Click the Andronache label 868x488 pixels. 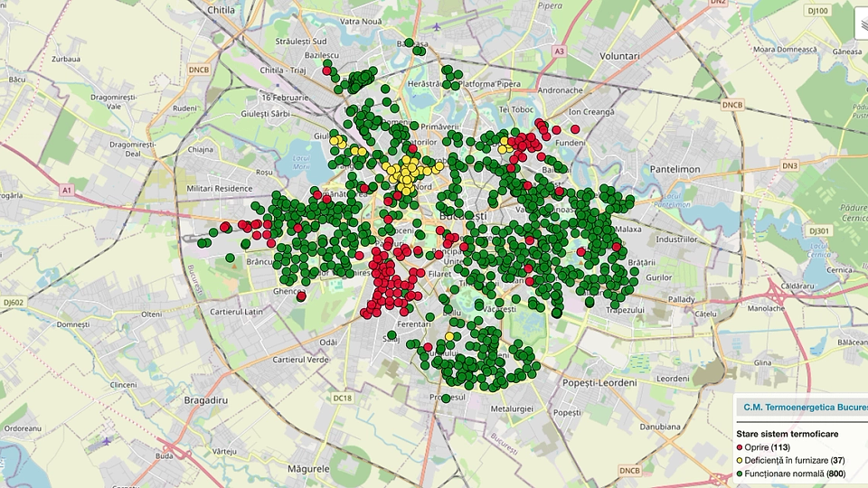pyautogui.click(x=561, y=90)
